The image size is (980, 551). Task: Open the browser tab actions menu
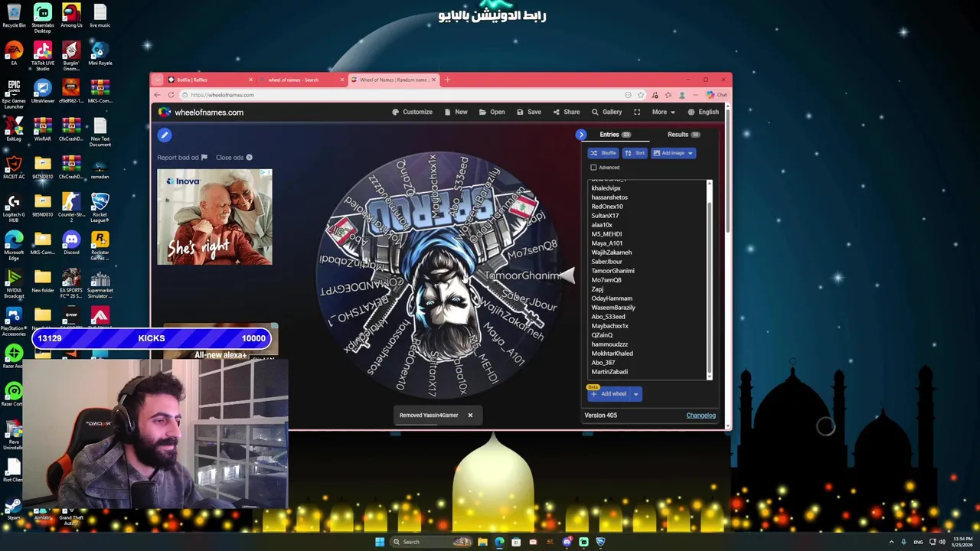coord(157,80)
